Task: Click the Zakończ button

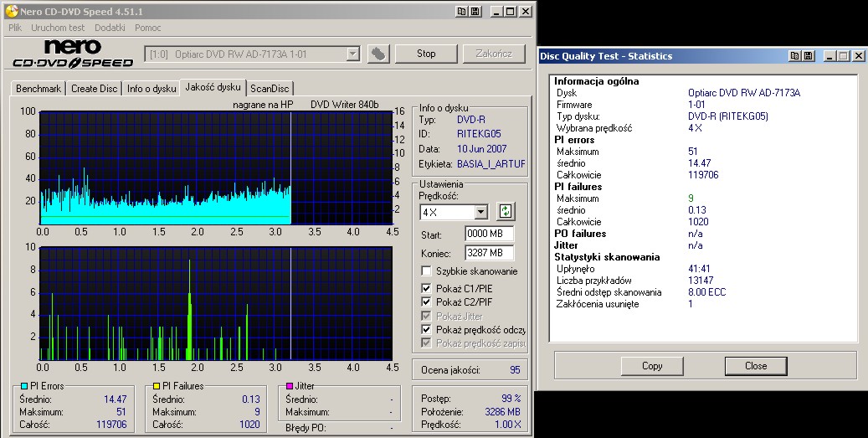Action: click(x=494, y=54)
